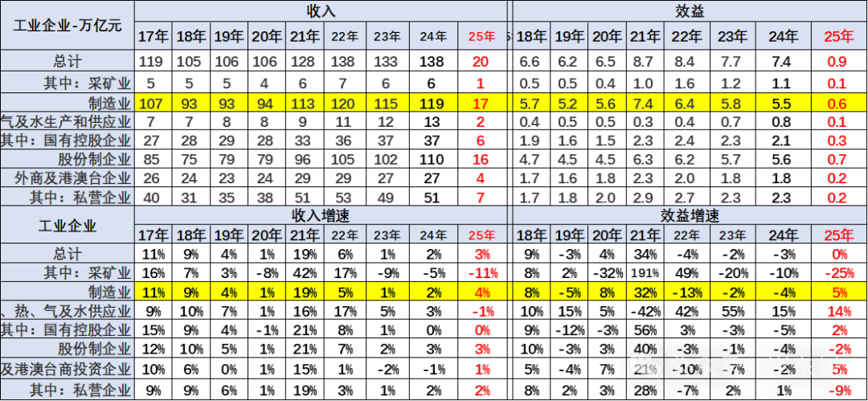Click 股份制企业 收入增速 17年 value 12%
The image size is (868, 401).
click(154, 350)
